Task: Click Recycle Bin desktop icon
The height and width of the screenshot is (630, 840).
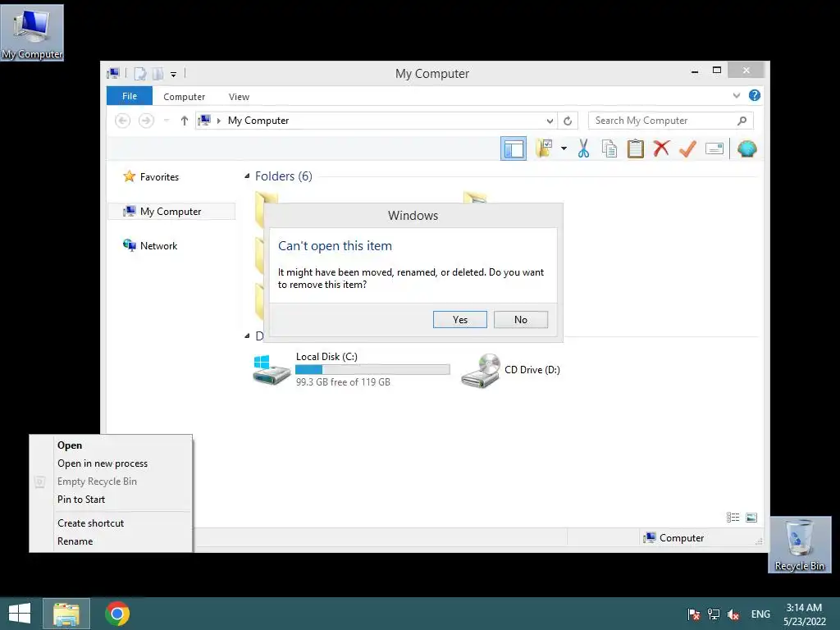Action: 800,545
